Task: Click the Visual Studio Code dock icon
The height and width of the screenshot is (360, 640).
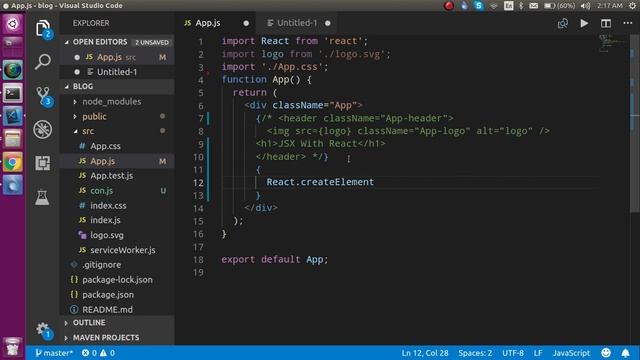Action: (13, 116)
